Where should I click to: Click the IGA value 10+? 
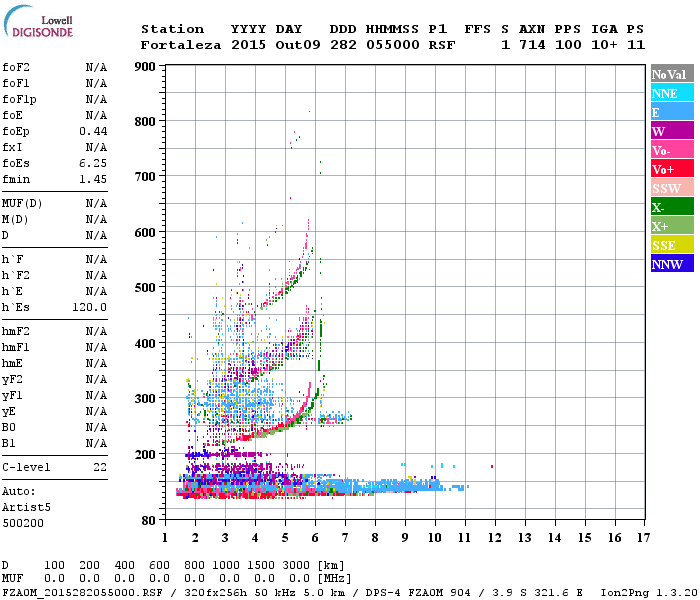pyautogui.click(x=604, y=45)
